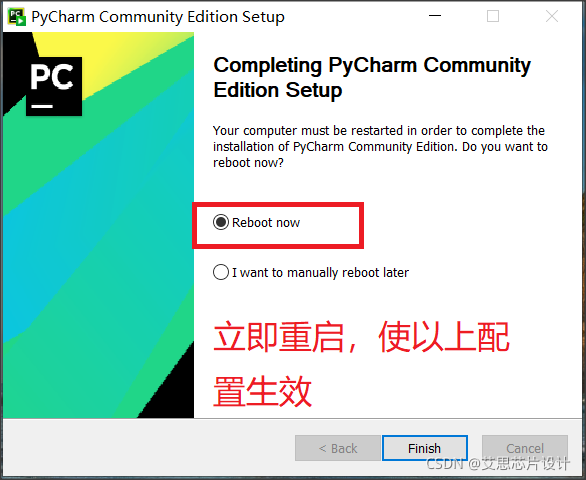Click the Finish button
This screenshot has width=586, height=480.
(425, 448)
